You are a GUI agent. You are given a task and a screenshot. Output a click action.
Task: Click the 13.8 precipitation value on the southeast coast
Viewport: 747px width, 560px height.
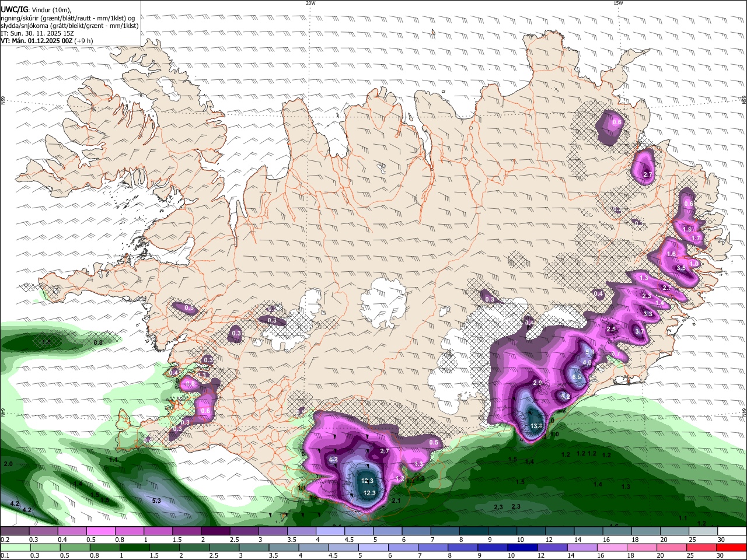click(x=537, y=426)
